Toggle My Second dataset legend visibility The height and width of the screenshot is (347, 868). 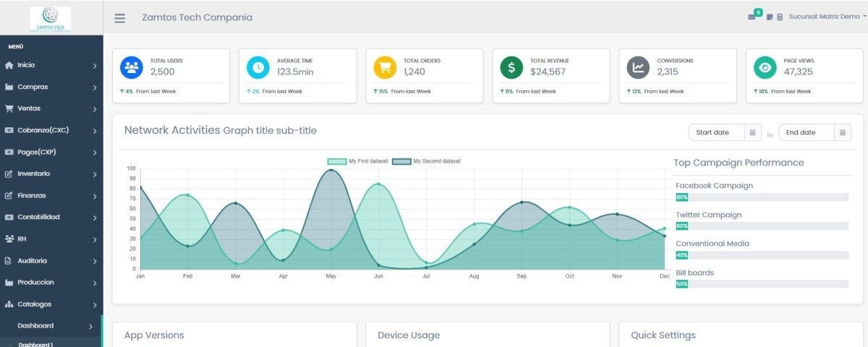point(426,161)
